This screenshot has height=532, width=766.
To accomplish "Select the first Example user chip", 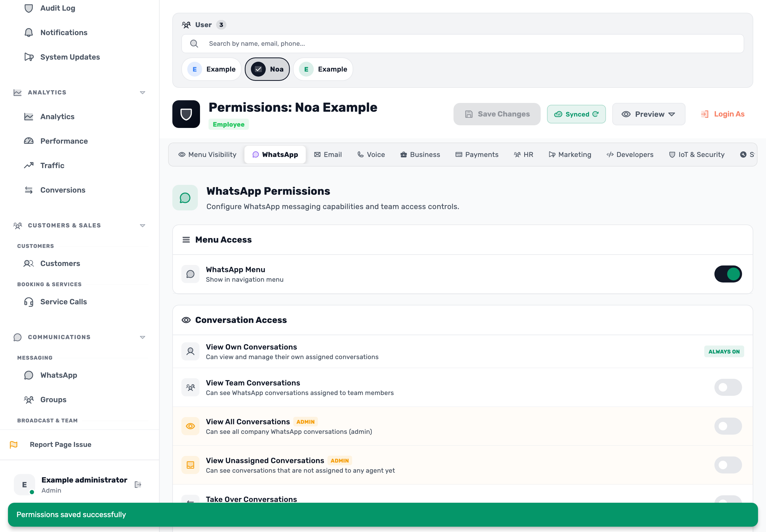I will [x=211, y=69].
